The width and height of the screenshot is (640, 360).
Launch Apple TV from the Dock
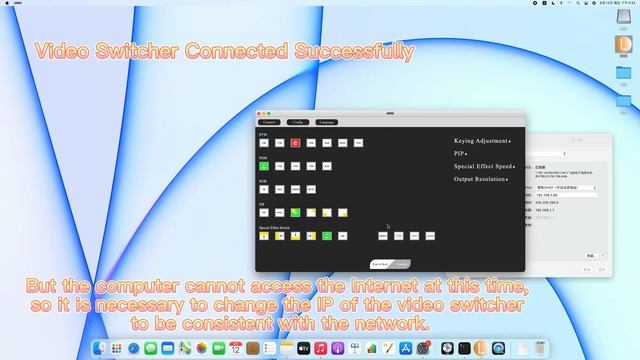tap(304, 348)
